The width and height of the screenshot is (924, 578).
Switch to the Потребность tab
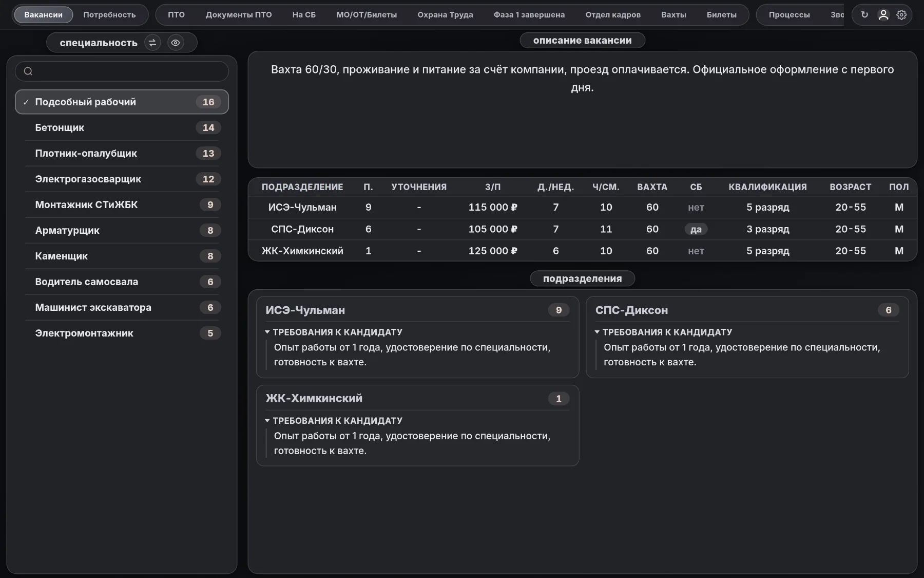pyautogui.click(x=109, y=15)
